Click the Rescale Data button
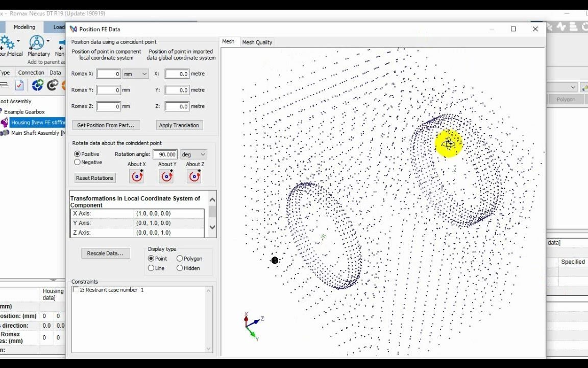The width and height of the screenshot is (588, 368). [x=105, y=254]
